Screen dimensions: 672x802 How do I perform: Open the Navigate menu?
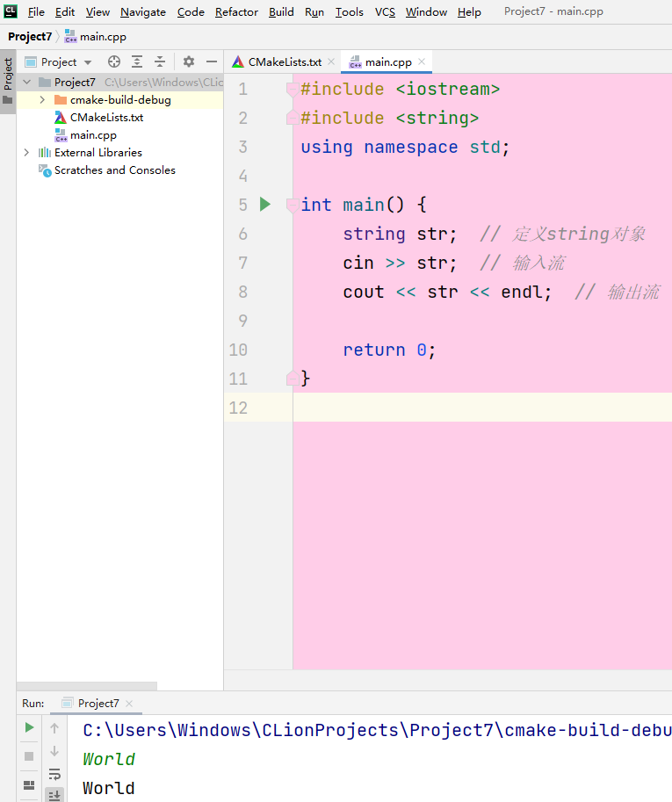(x=143, y=11)
